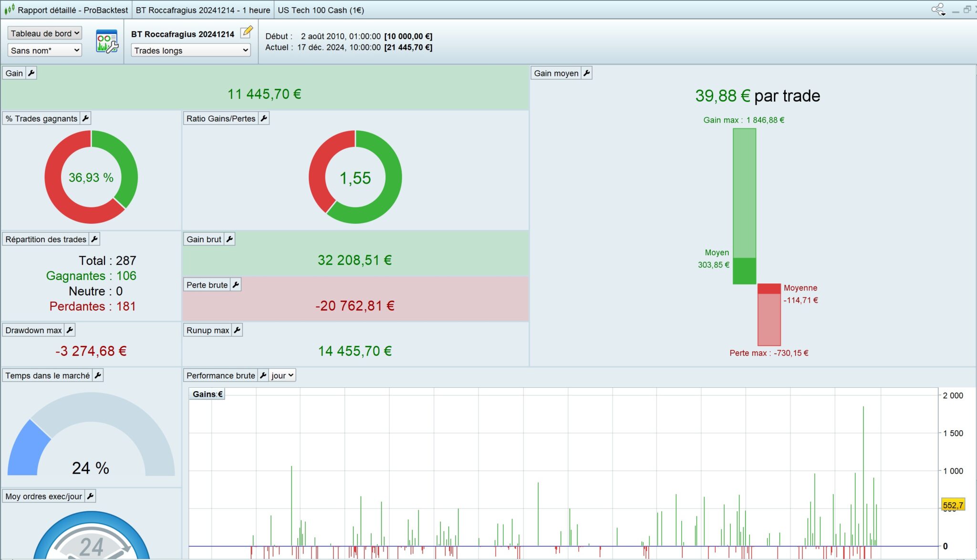This screenshot has height=560, width=977.
Task: Click the share icon at top right
Action: pyautogui.click(x=938, y=10)
